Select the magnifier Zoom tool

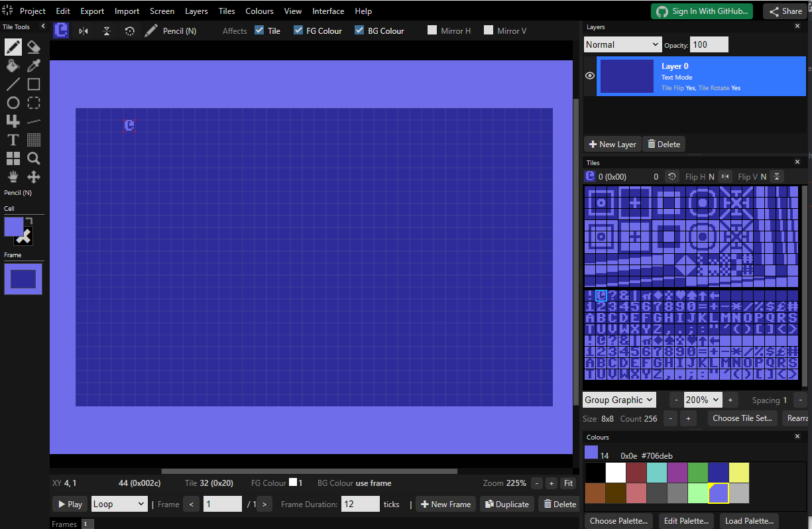click(34, 158)
